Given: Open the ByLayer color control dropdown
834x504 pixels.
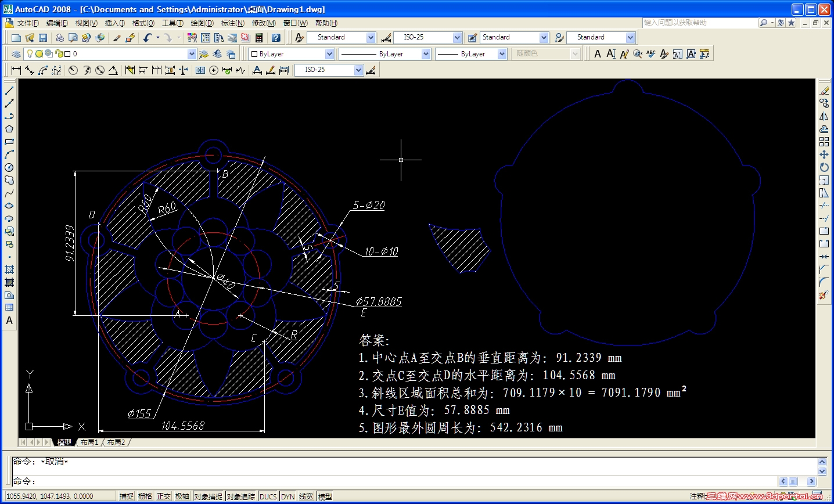Looking at the screenshot, I should (x=329, y=54).
